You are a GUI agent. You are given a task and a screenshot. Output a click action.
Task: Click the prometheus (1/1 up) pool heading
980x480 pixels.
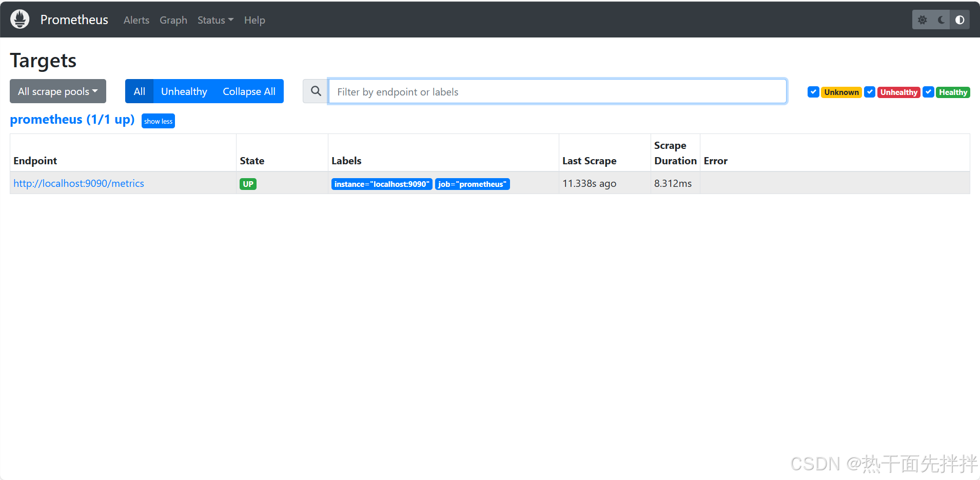[x=72, y=120]
